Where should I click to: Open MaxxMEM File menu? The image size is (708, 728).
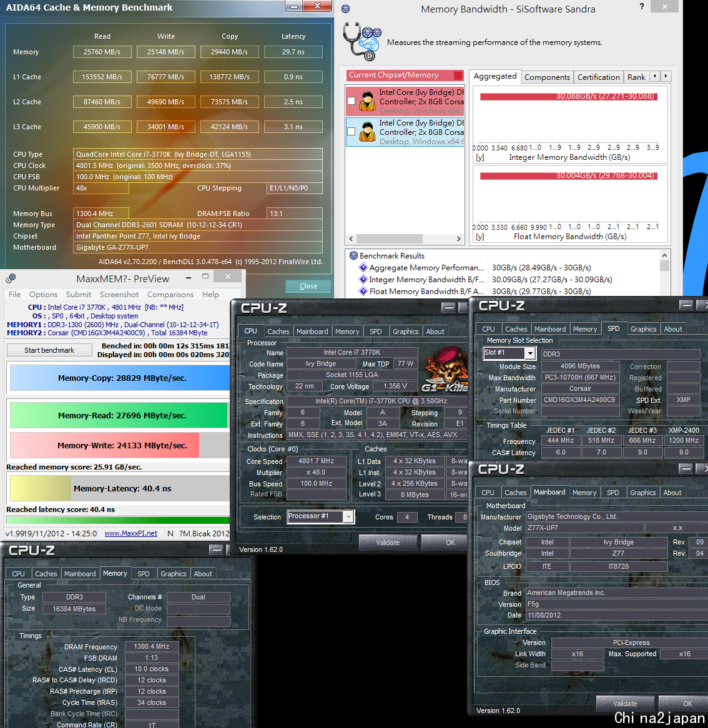[x=14, y=294]
